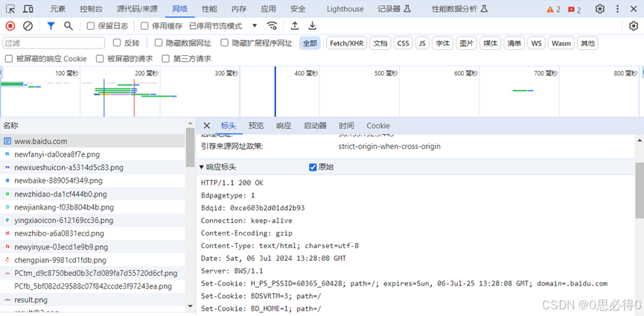Image resolution: width=644 pixels, height=316 pixels.
Task: Show the Preview (预览) detail tab
Action: (256, 125)
